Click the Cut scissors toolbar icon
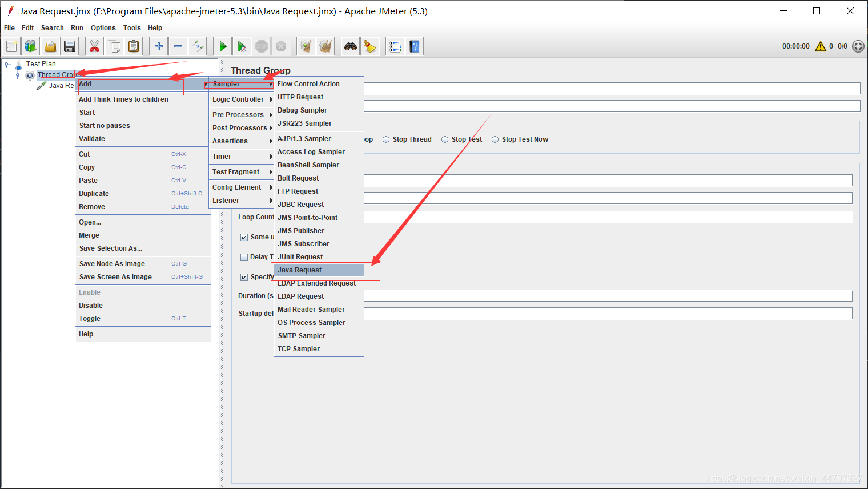 click(94, 46)
